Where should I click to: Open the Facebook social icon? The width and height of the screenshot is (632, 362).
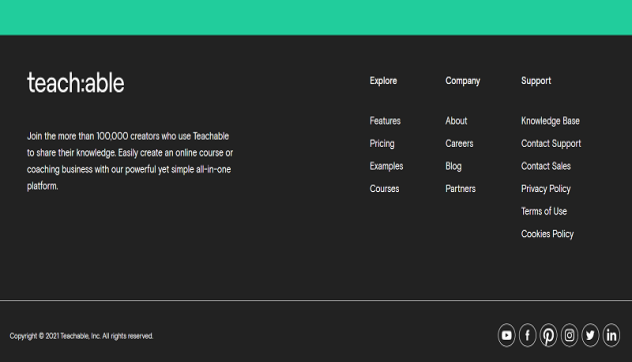[x=527, y=335]
